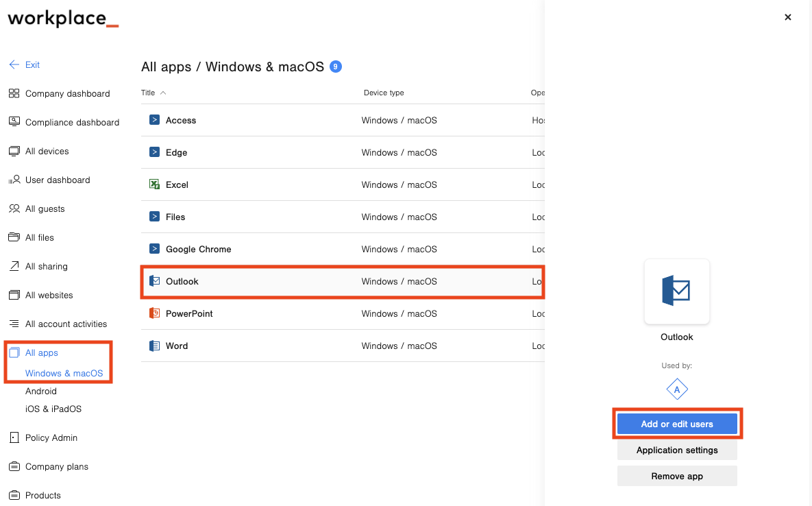Select the Google Chrome row

(343, 249)
